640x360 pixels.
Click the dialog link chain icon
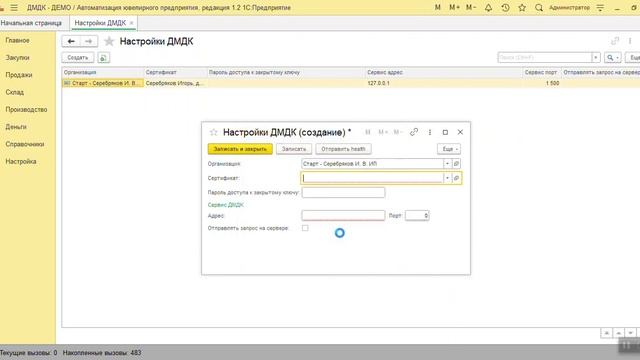click(414, 132)
